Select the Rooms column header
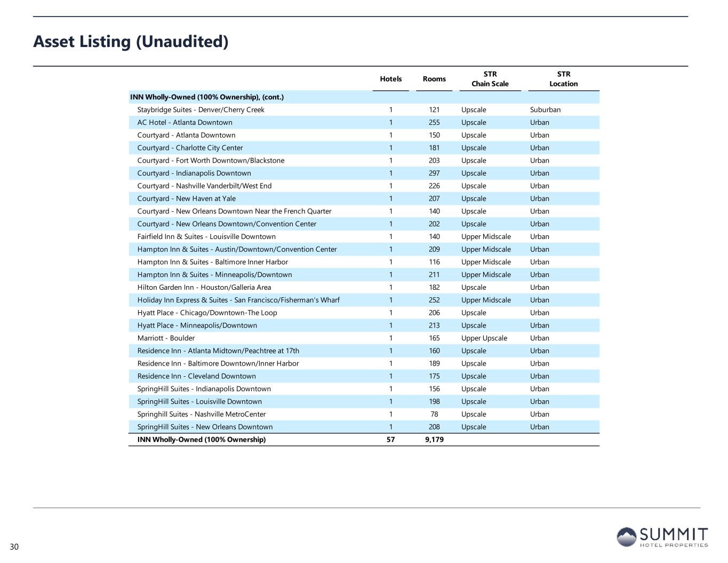 coord(434,79)
